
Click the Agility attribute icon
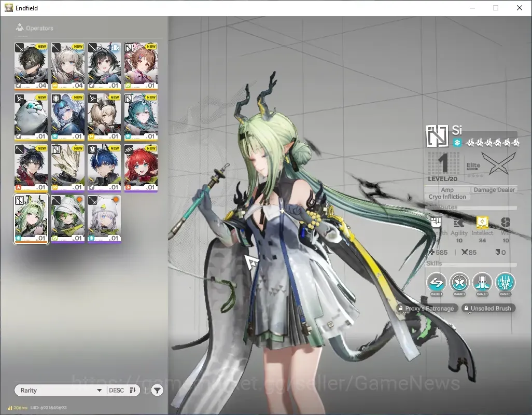click(459, 223)
